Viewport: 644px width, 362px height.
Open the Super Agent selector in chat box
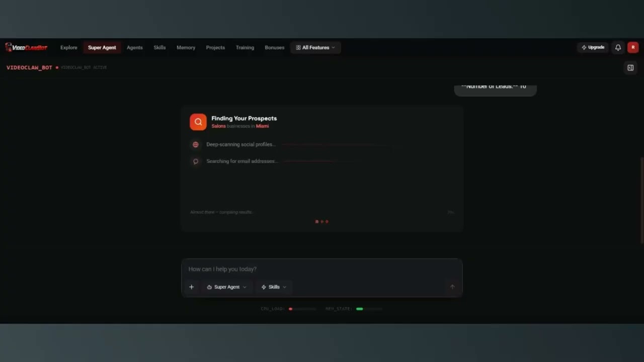pyautogui.click(x=227, y=287)
